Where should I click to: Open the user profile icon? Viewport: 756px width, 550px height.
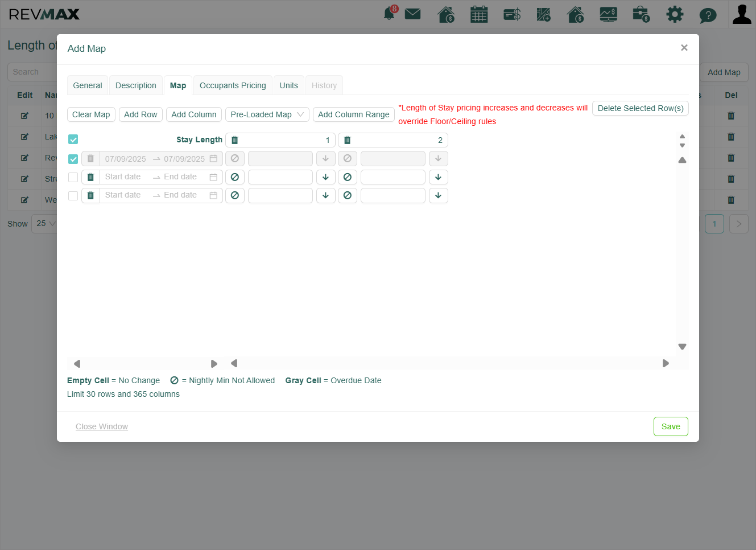pyautogui.click(x=742, y=14)
